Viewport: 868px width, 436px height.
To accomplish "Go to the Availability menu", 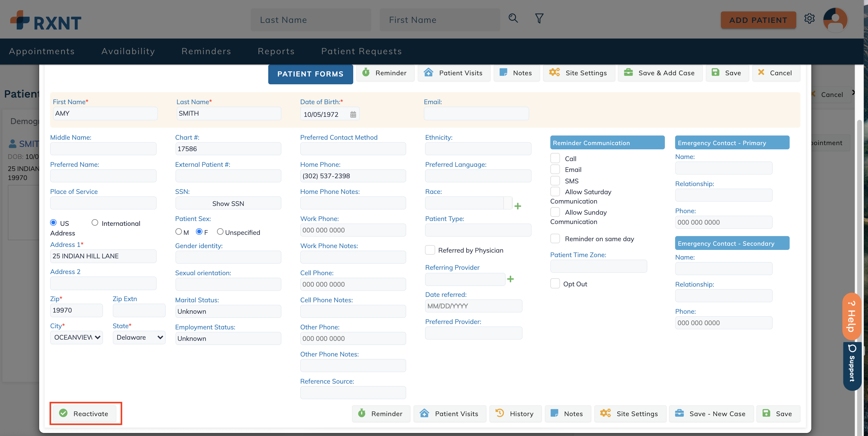I will click(x=128, y=51).
